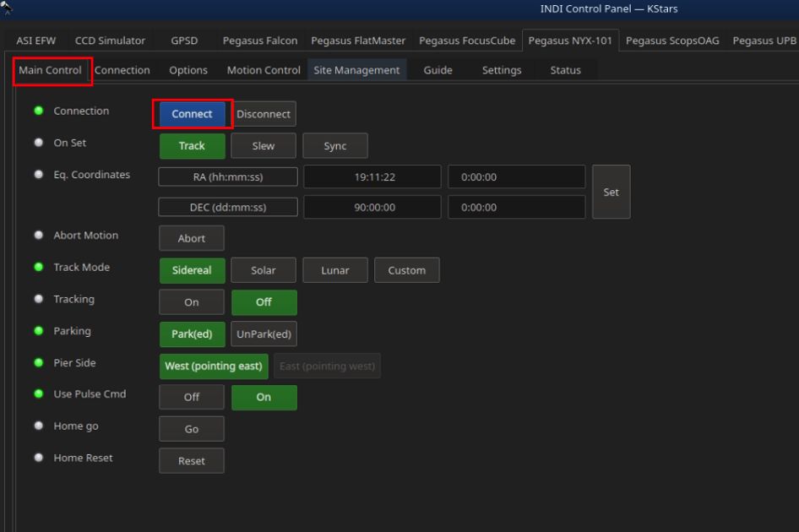Turn Tracking on
Screen dimensions: 799x532
click(192, 302)
